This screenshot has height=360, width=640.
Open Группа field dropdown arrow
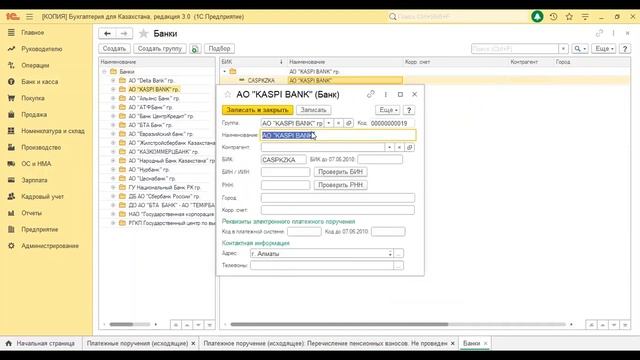(x=329, y=123)
